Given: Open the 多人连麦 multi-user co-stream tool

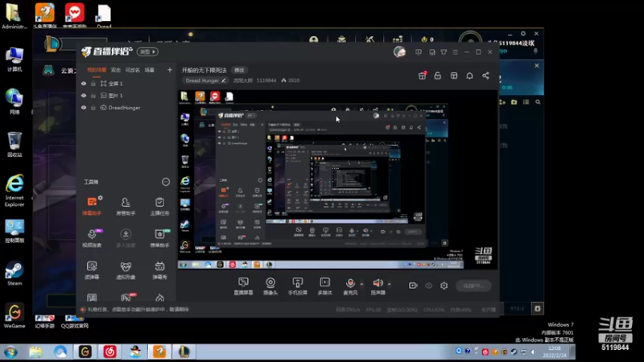Looking at the screenshot, I should [126, 237].
